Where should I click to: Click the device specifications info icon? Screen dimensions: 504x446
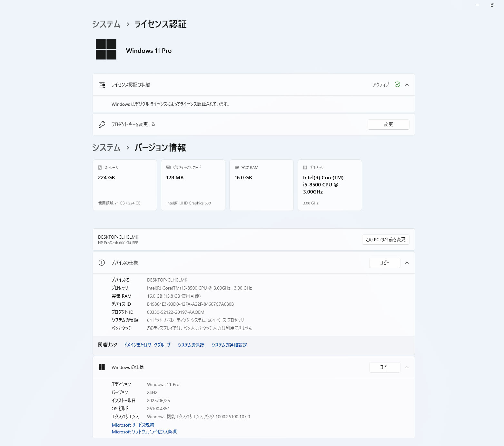point(102,263)
